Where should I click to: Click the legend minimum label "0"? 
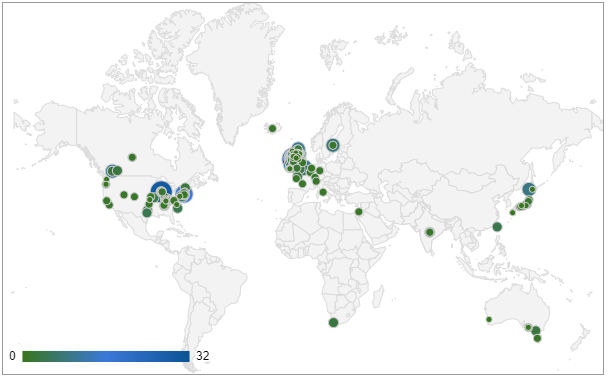pyautogui.click(x=12, y=356)
